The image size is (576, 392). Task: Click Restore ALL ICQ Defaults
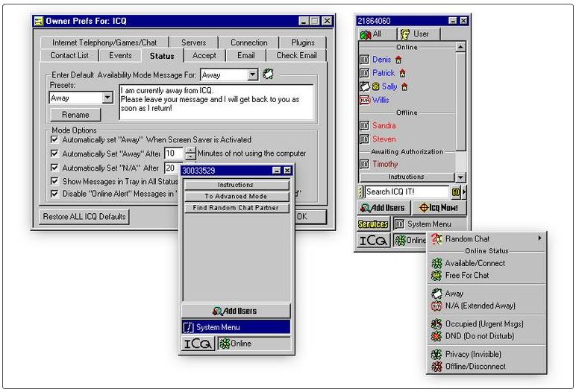click(x=84, y=217)
